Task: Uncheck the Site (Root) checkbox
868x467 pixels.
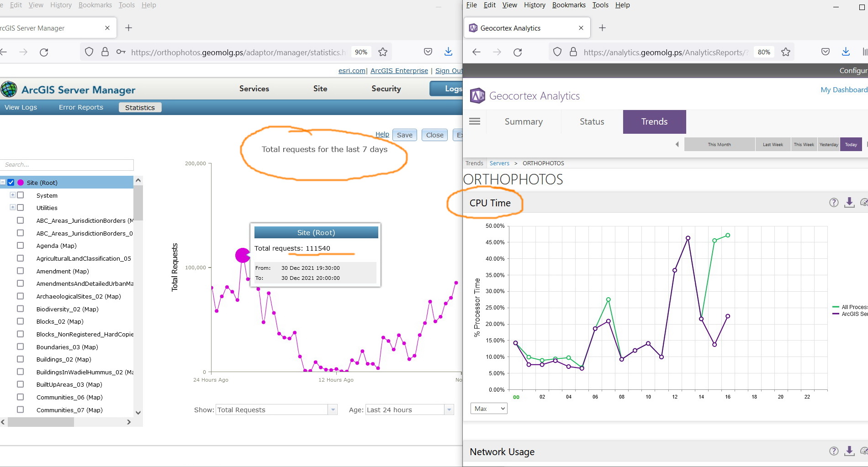Action: [11, 183]
